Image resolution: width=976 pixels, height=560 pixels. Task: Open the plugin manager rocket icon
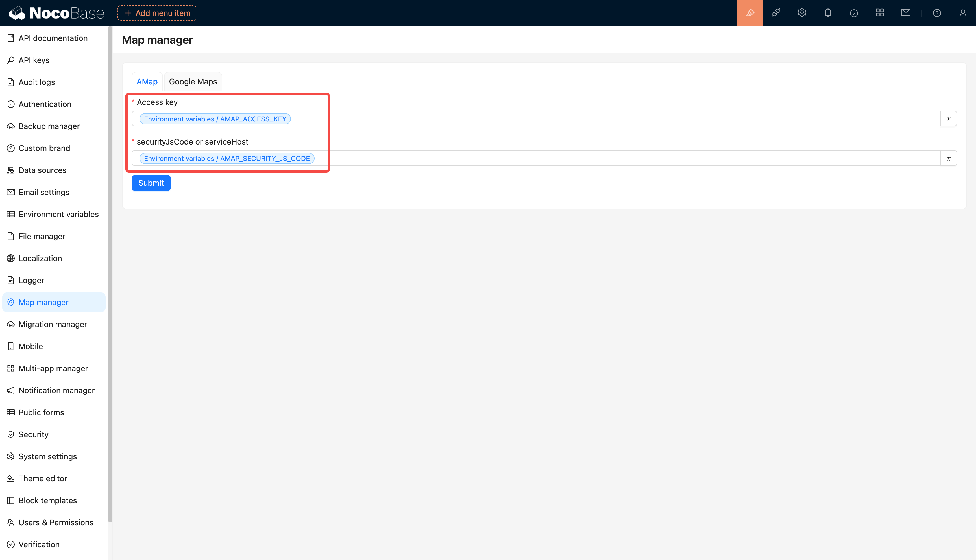(775, 13)
